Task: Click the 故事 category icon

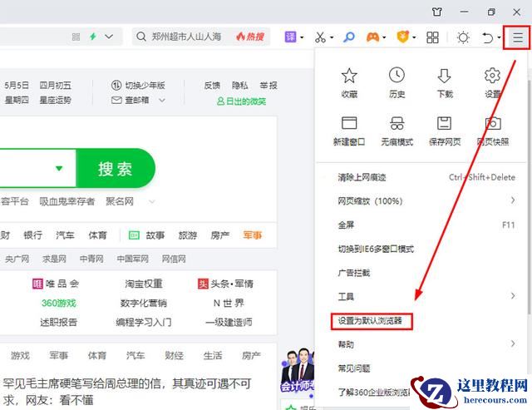Action: [x=134, y=235]
